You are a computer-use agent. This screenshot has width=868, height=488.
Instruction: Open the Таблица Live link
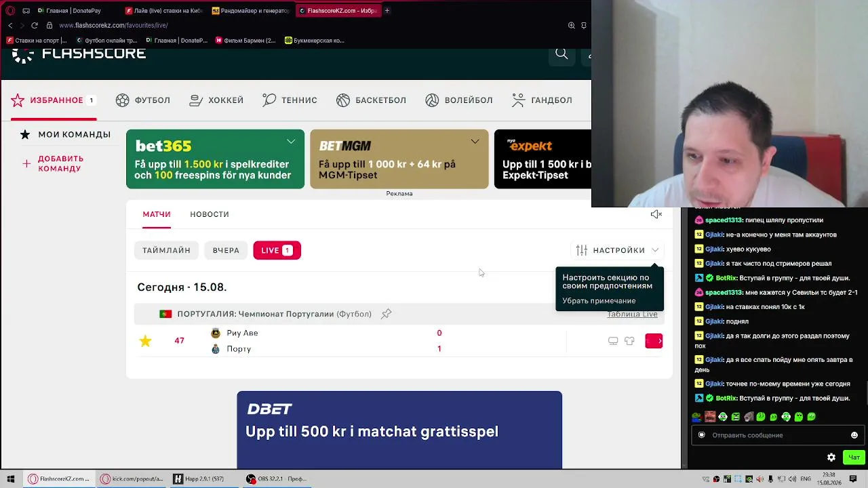[x=632, y=314]
